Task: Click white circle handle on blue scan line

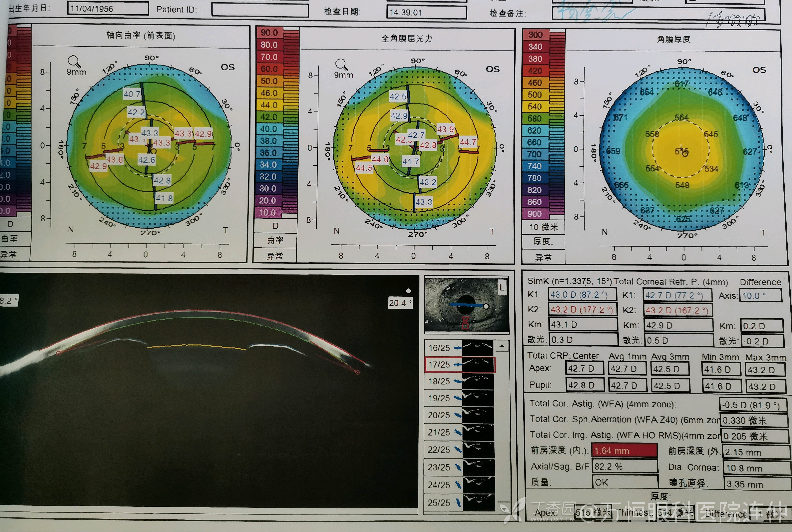Action: coord(486,306)
